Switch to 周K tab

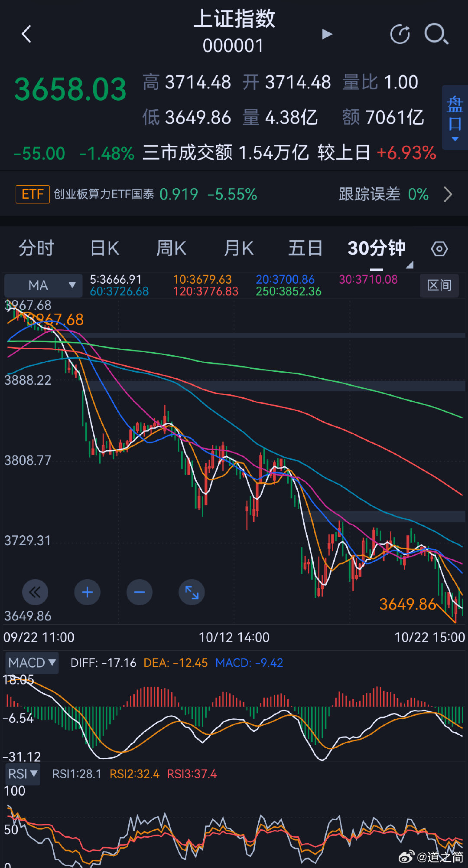171,249
